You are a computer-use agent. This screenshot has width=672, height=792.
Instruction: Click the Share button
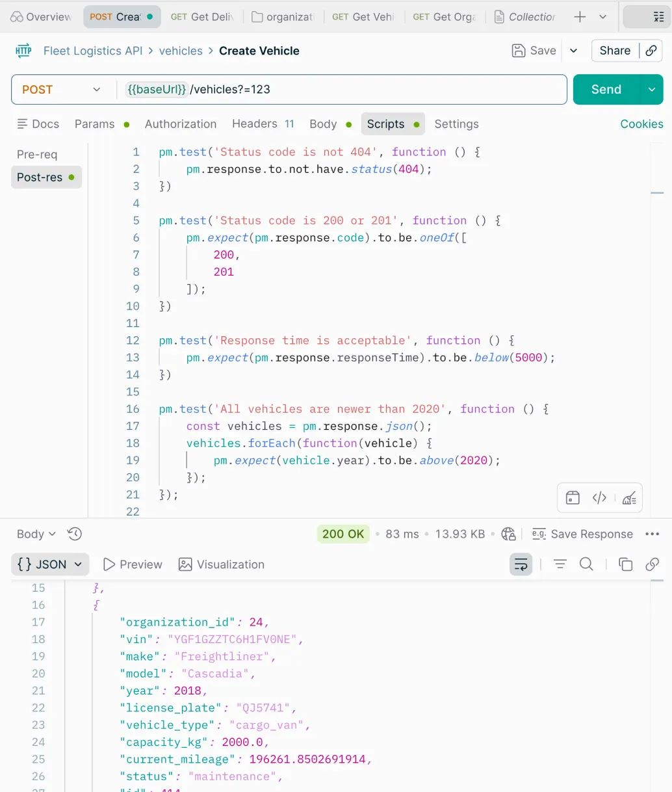615,51
